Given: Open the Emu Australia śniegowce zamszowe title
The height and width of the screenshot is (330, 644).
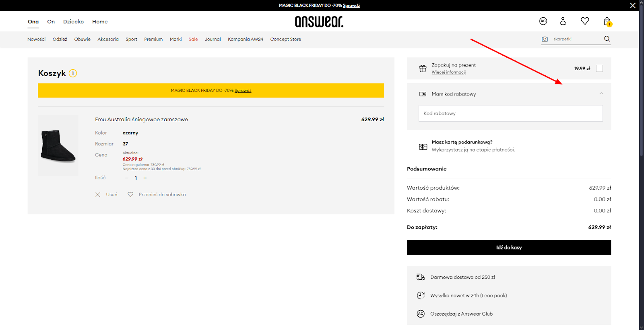Looking at the screenshot, I should (x=141, y=119).
